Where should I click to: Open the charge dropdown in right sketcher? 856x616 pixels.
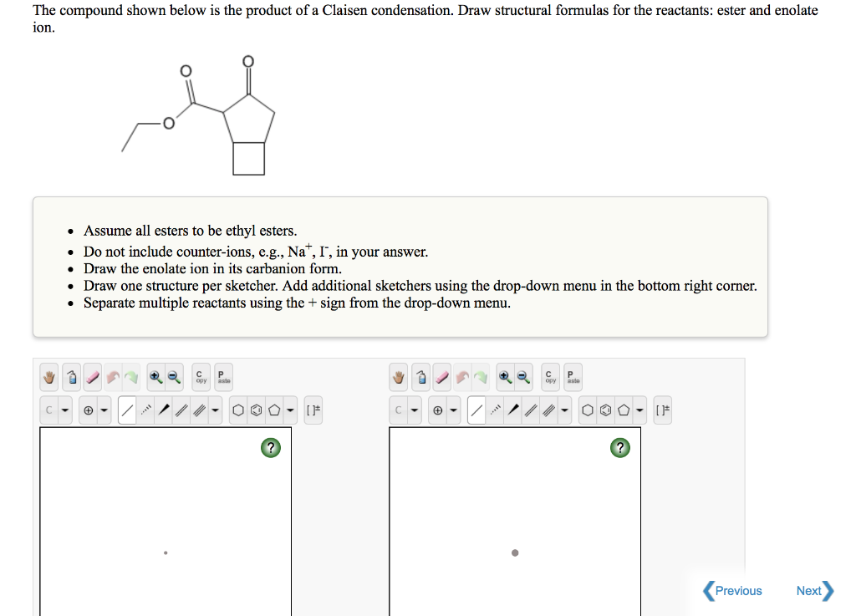tap(452, 410)
